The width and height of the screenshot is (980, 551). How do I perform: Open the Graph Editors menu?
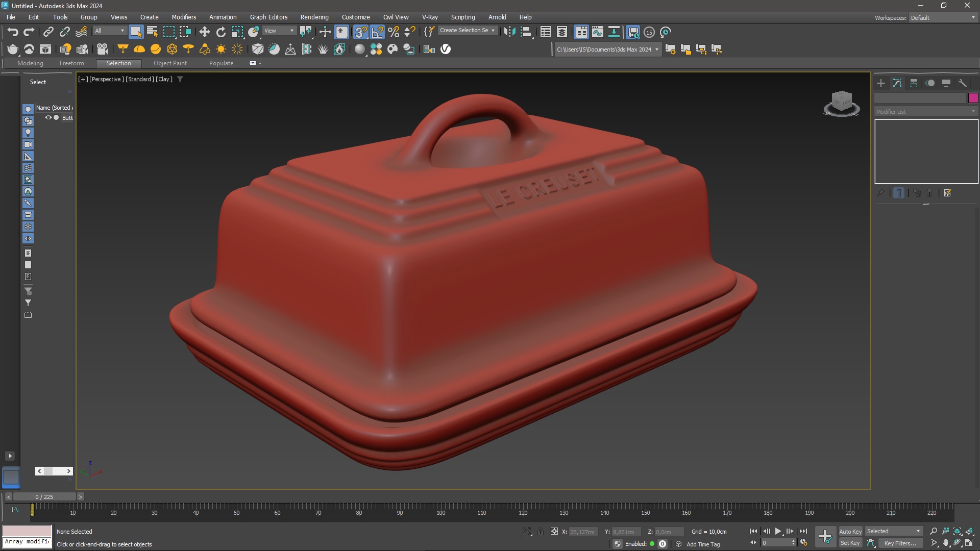point(268,17)
